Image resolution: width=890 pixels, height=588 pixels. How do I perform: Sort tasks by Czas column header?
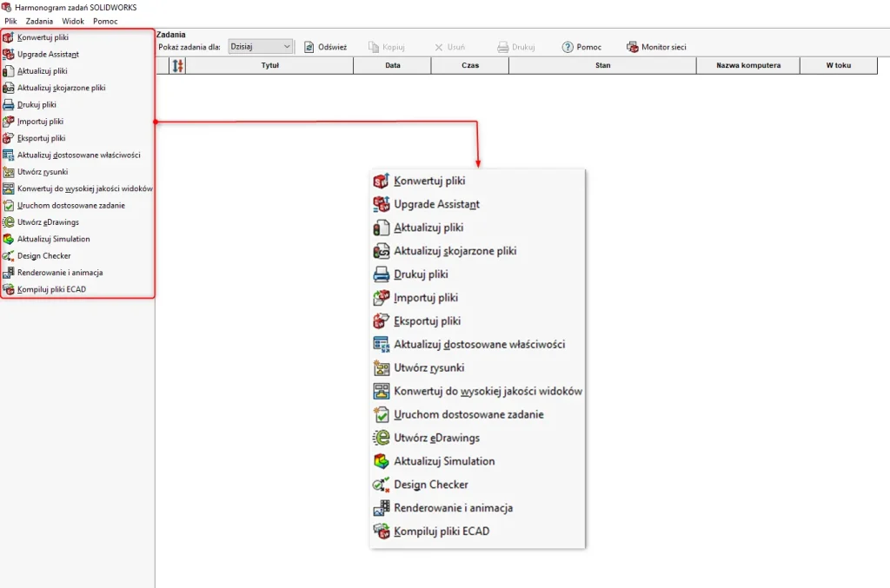(x=470, y=66)
